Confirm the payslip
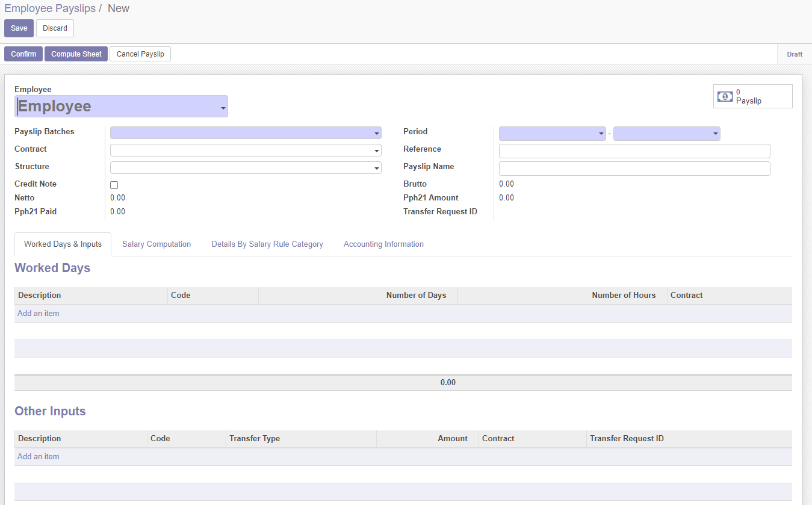Image resolution: width=812 pixels, height=505 pixels. 23,54
